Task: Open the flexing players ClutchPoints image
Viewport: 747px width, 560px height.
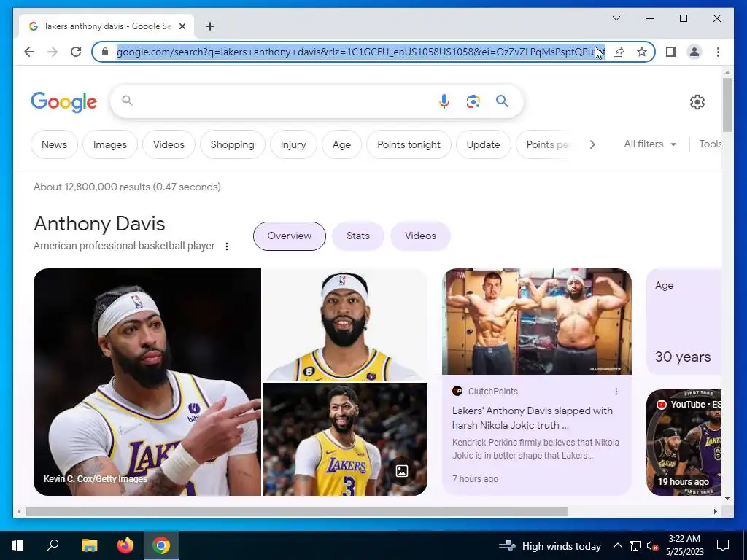Action: tap(537, 322)
